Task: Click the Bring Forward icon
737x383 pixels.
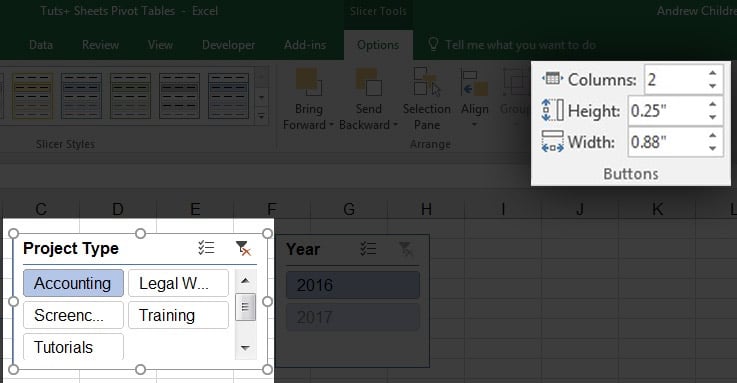Action: 308,82
